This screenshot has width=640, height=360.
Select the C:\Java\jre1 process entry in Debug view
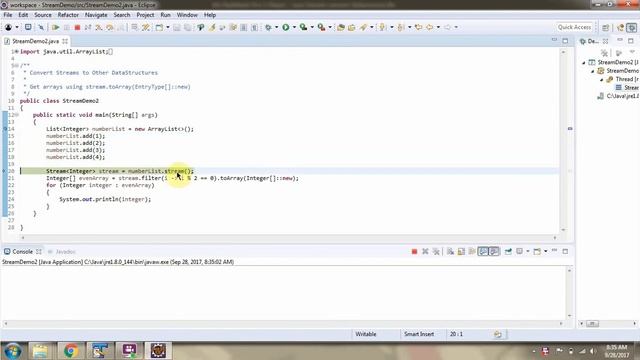(x=619, y=96)
